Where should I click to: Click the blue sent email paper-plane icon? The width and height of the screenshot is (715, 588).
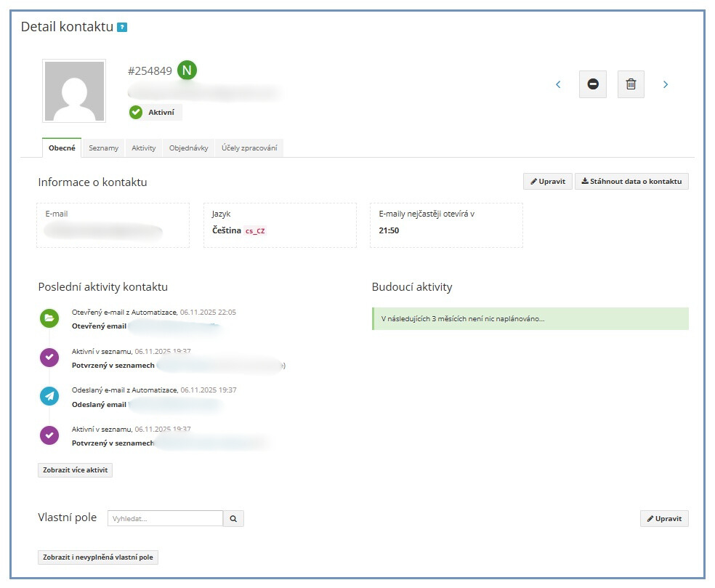49,396
